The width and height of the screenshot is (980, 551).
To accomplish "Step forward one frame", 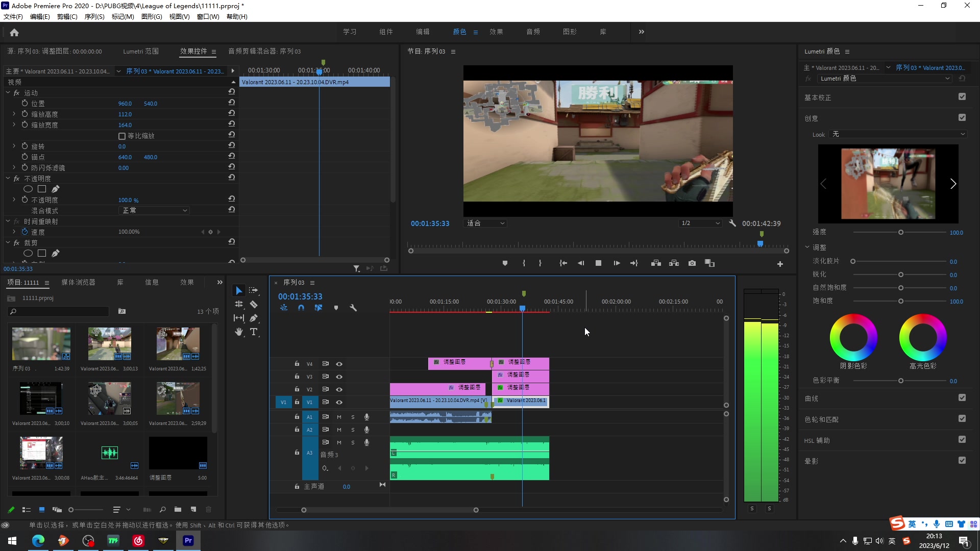I will pos(617,263).
